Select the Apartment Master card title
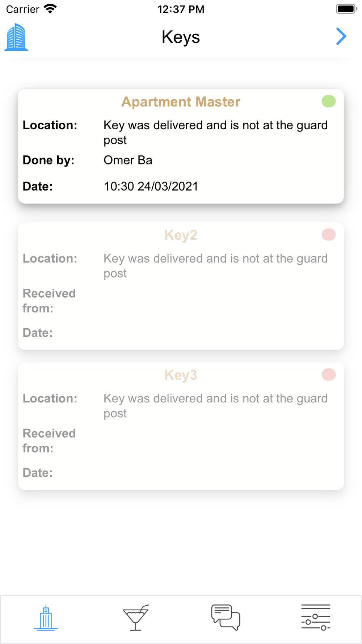Viewport: 362px width, 644px height. click(181, 102)
